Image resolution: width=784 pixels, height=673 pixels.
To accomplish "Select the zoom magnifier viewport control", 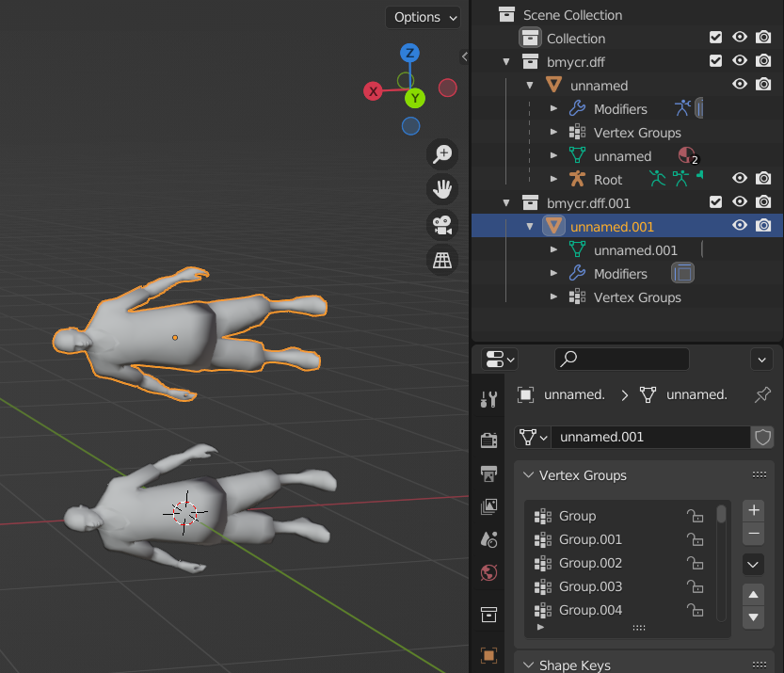I will 442,154.
